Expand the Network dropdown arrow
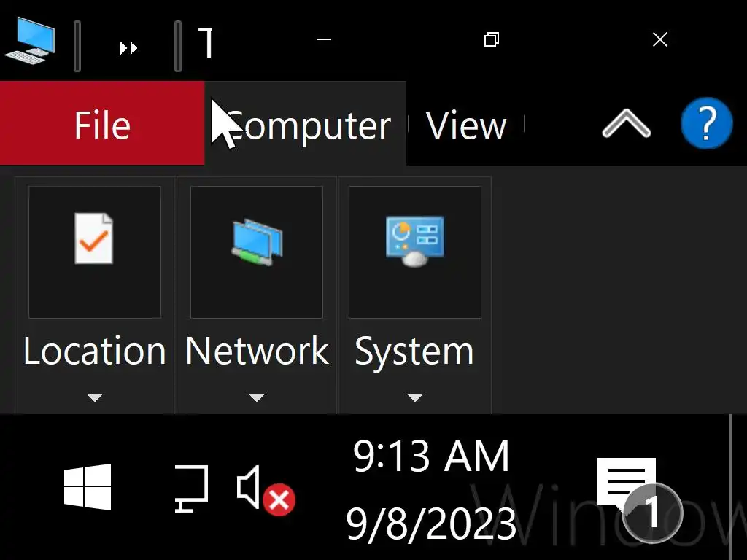 pos(257,397)
